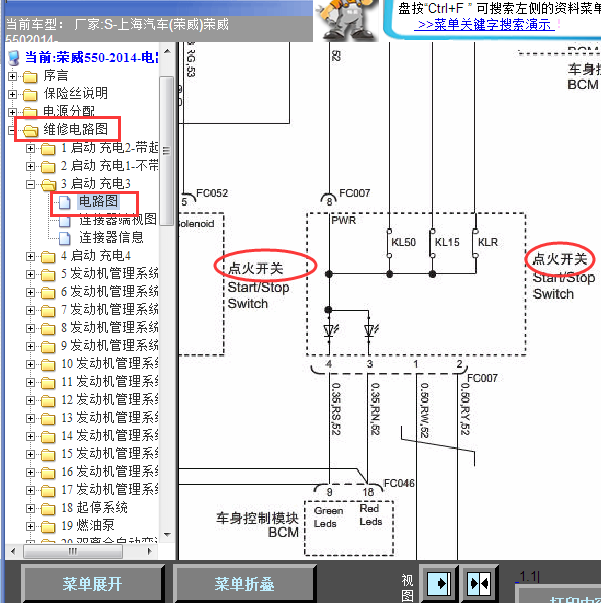
Task: Click the view icon with inward-facing arrows
Action: (x=479, y=584)
